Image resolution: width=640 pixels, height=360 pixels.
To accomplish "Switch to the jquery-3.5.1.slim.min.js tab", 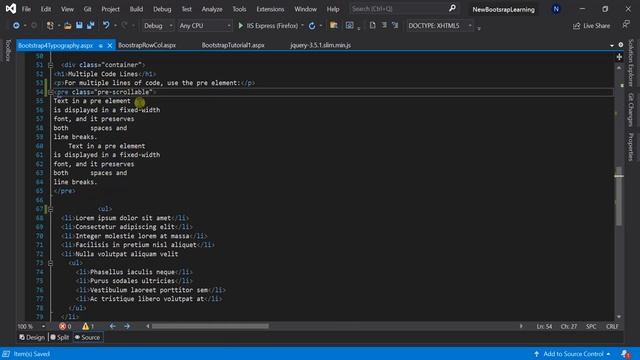I will click(x=320, y=45).
